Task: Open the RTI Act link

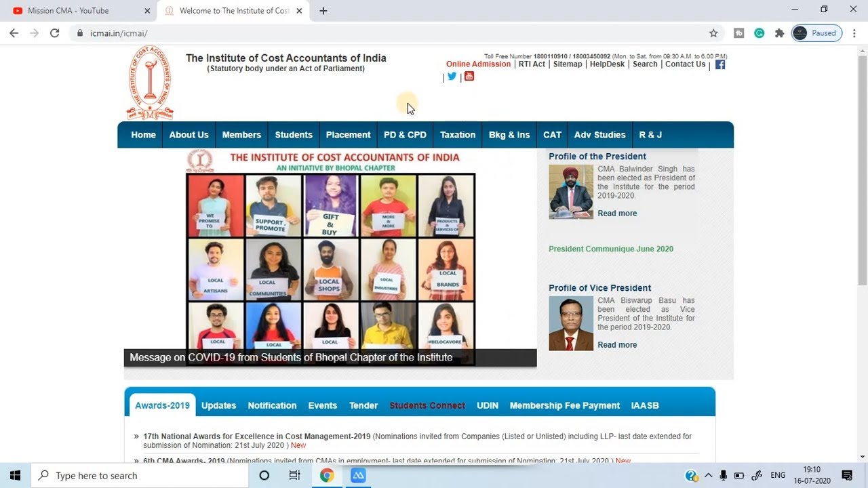Action: [x=532, y=64]
